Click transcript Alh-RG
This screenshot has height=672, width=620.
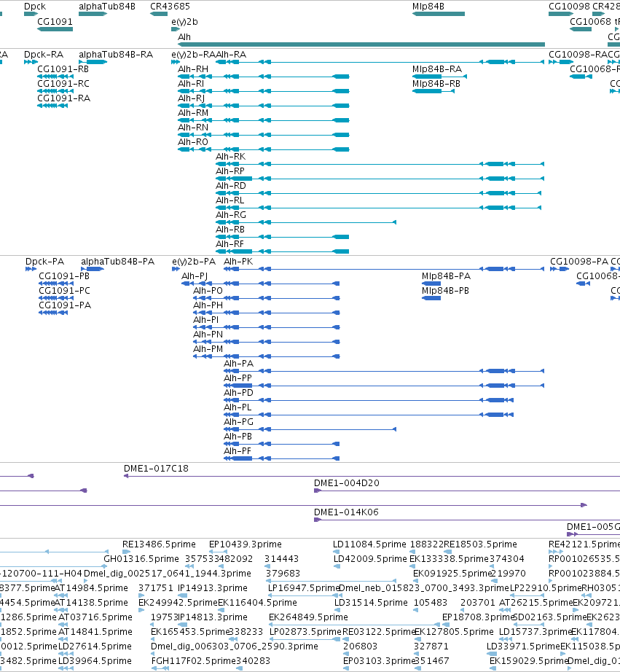pos(306,222)
